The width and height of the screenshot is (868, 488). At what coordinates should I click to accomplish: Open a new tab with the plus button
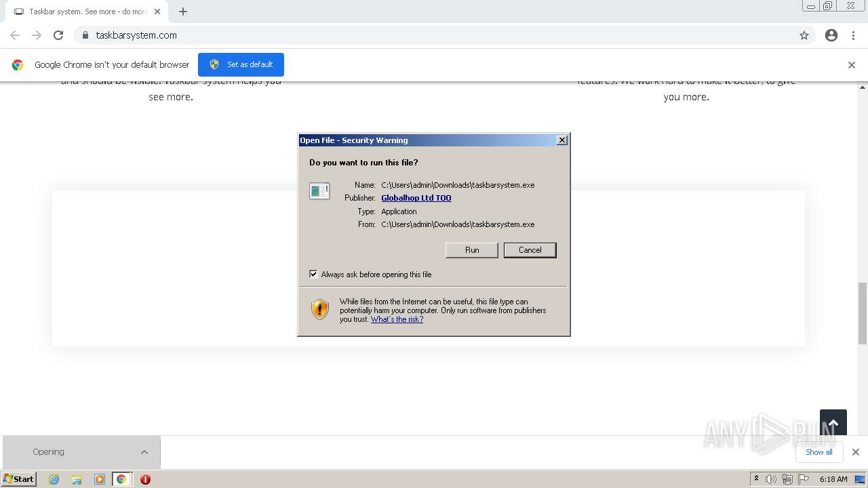pos(183,12)
